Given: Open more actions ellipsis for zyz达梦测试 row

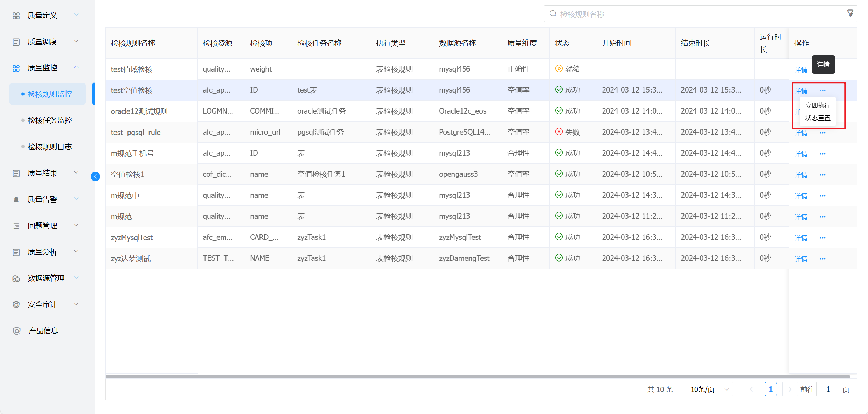Looking at the screenshot, I should coord(822,259).
